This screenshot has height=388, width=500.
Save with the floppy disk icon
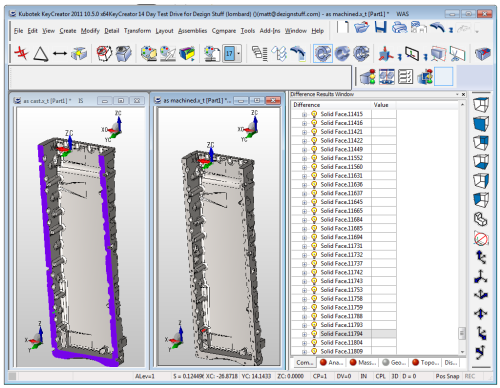click(380, 27)
